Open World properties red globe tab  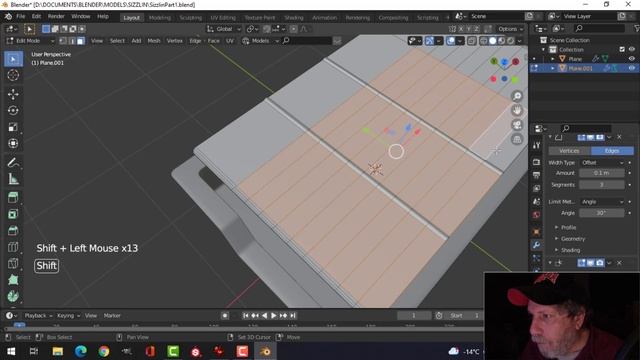[536, 215]
